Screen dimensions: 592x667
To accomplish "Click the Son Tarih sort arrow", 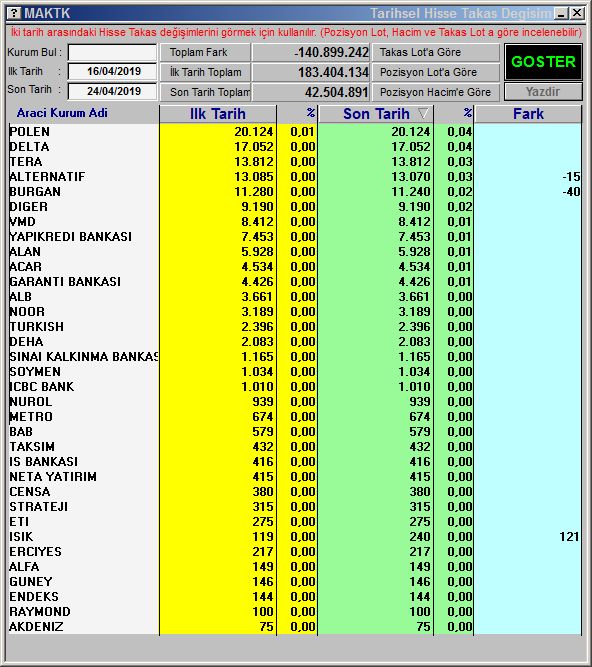I will click(423, 113).
